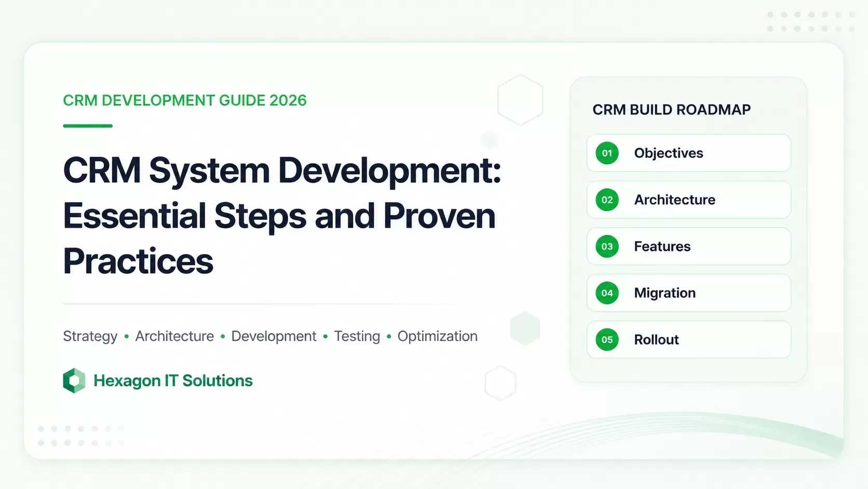Screen dimensions: 868x489
Task: Click the CRM DEVELOPMENT GUIDE 2026 label
Action: [185, 100]
